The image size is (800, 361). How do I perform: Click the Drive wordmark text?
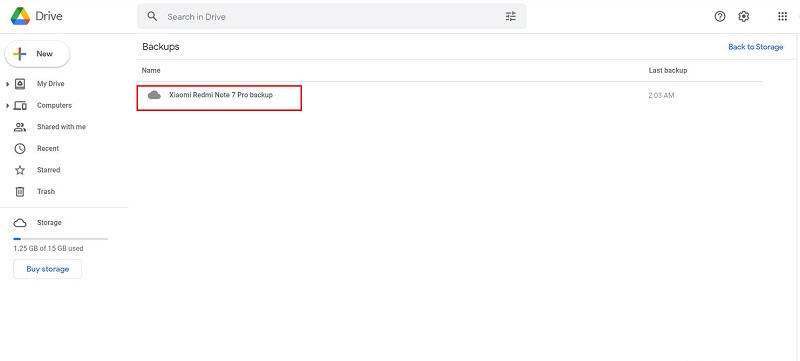49,16
